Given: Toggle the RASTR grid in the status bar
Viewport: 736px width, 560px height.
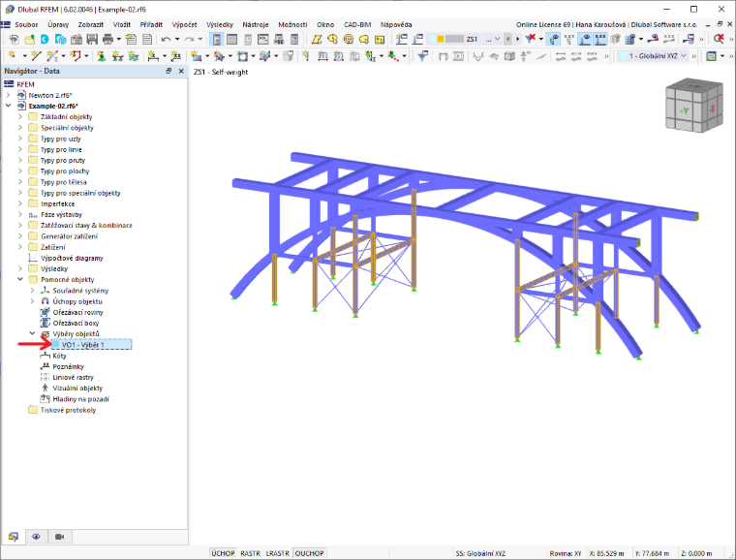Looking at the screenshot, I should click(250, 553).
